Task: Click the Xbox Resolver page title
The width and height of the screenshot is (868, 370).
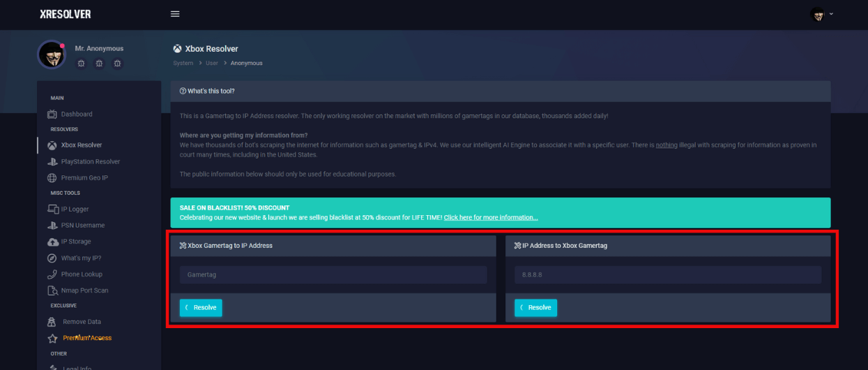Action: [x=211, y=49]
